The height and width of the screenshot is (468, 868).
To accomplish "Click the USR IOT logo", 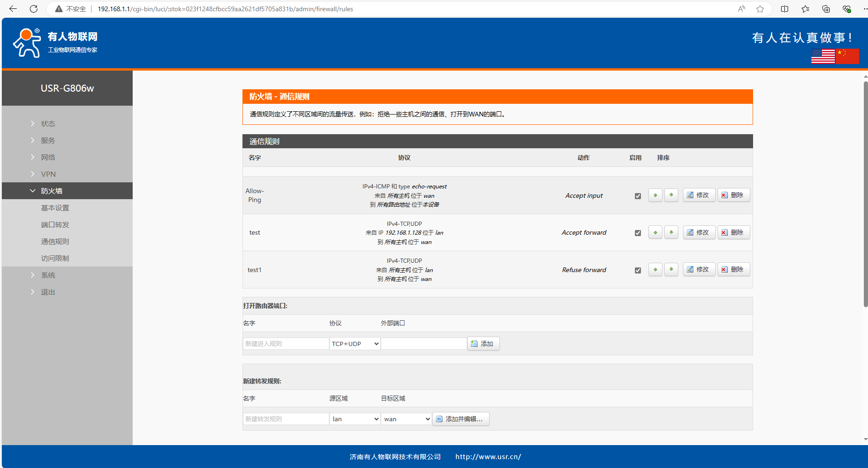I will click(55, 43).
